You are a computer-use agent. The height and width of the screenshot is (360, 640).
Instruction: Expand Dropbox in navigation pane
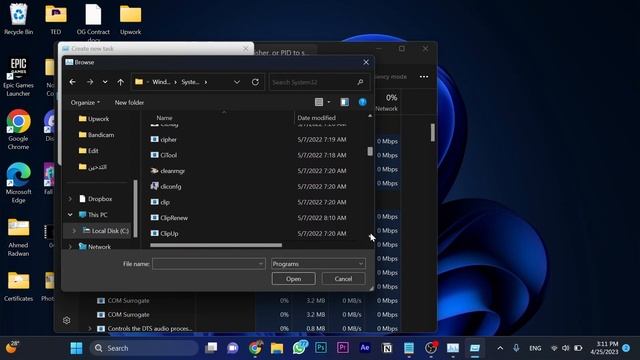click(70, 199)
